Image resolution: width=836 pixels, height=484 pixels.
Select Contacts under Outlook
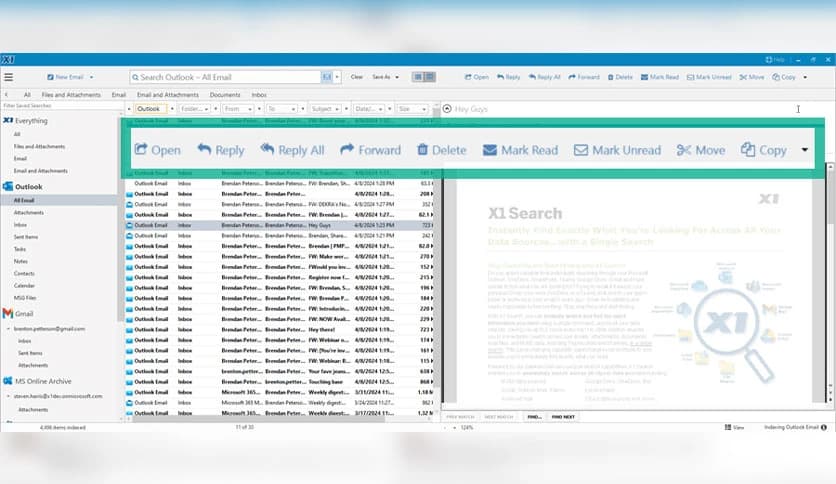(x=24, y=273)
